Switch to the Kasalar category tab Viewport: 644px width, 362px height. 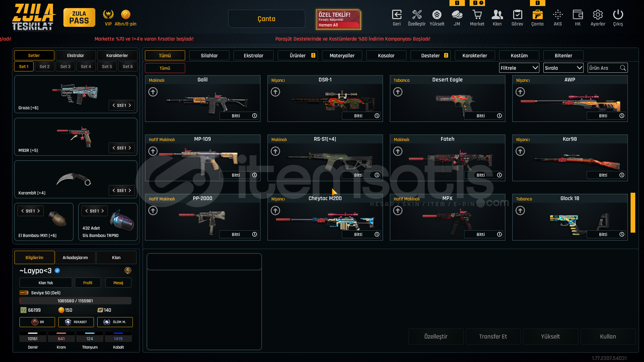[386, 55]
